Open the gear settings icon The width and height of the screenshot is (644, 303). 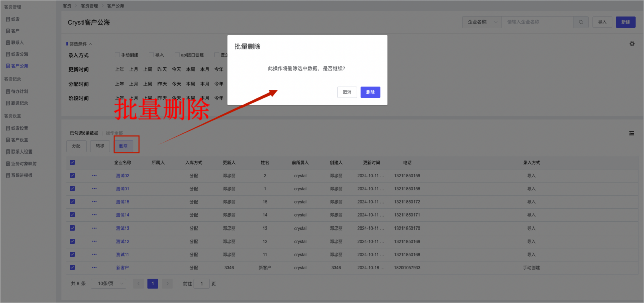(632, 44)
